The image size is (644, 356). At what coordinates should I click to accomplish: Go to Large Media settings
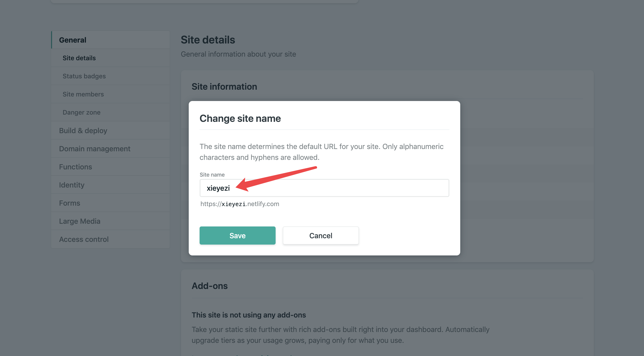(x=79, y=221)
